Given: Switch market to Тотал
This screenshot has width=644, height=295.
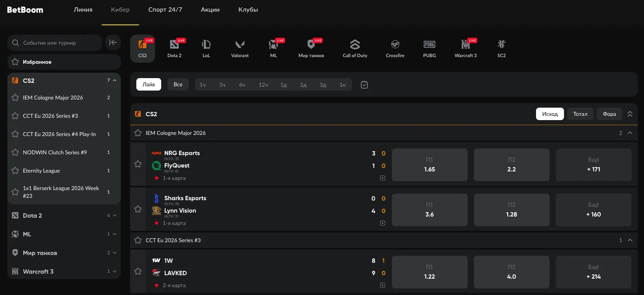Looking at the screenshot, I should pyautogui.click(x=580, y=114).
